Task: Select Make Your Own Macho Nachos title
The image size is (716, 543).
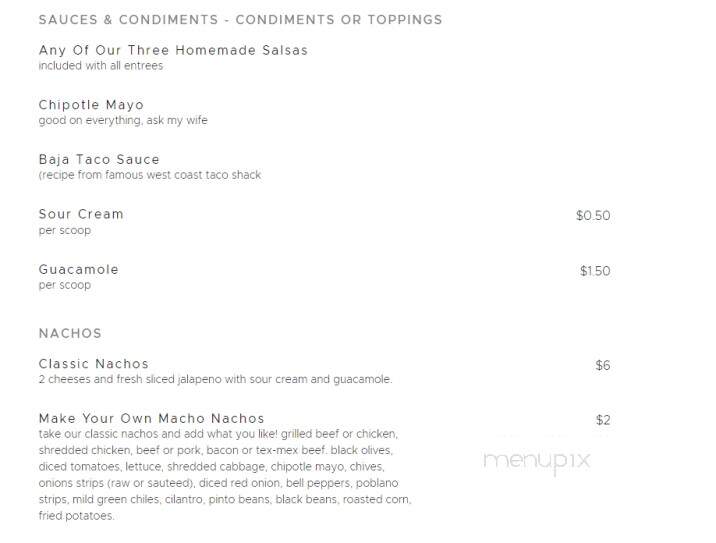Action: click(x=152, y=418)
